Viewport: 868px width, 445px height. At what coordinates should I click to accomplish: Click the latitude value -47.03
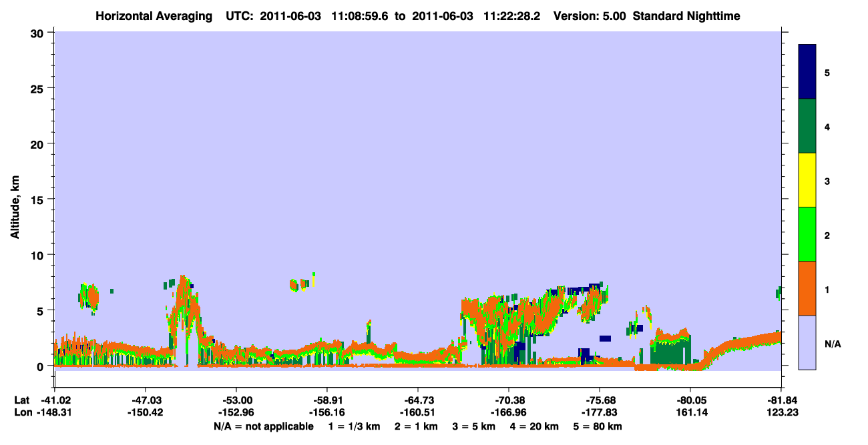pyautogui.click(x=145, y=400)
